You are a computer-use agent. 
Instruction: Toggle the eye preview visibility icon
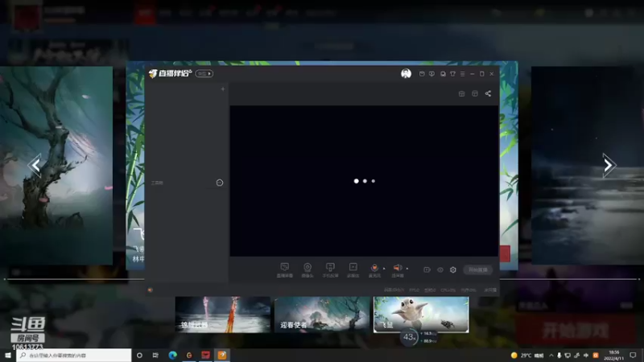pos(440,269)
